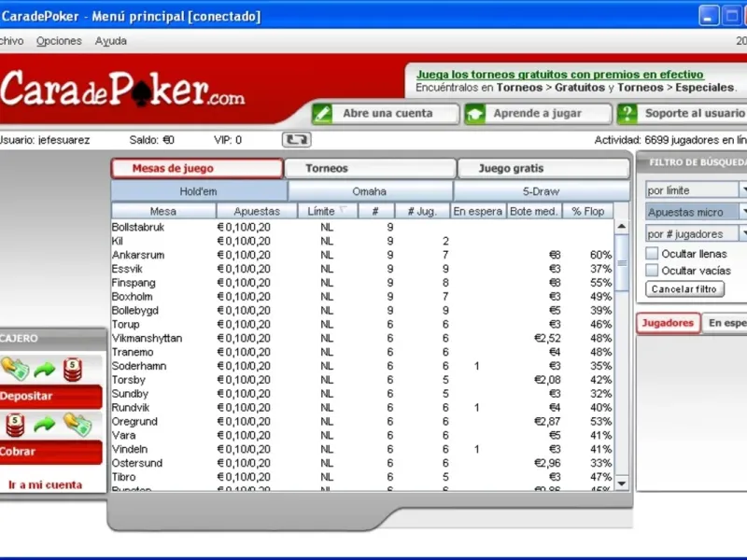Select the Oregrund table row

point(362,422)
